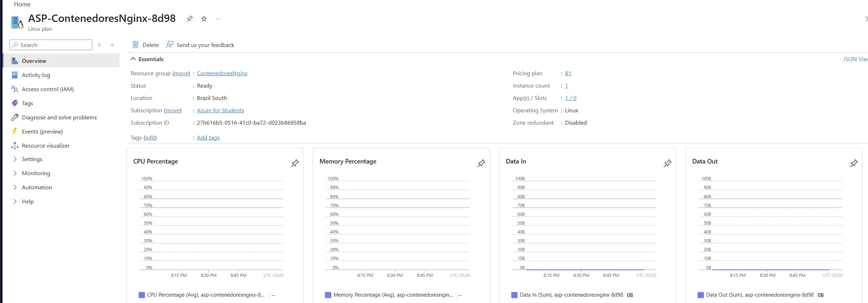
Task: Click the Zone redundant Disabled value
Action: [x=576, y=123]
